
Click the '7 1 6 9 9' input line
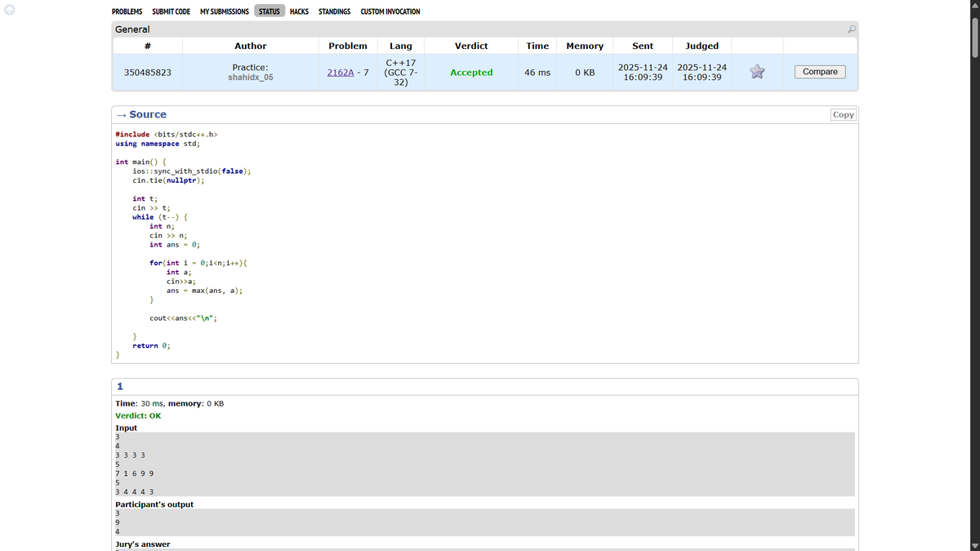(x=136, y=473)
